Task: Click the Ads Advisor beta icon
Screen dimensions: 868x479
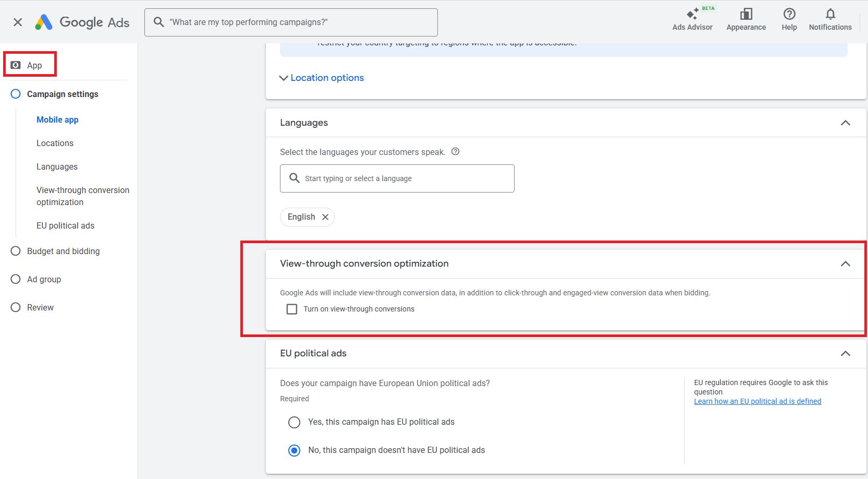Action: point(692,15)
